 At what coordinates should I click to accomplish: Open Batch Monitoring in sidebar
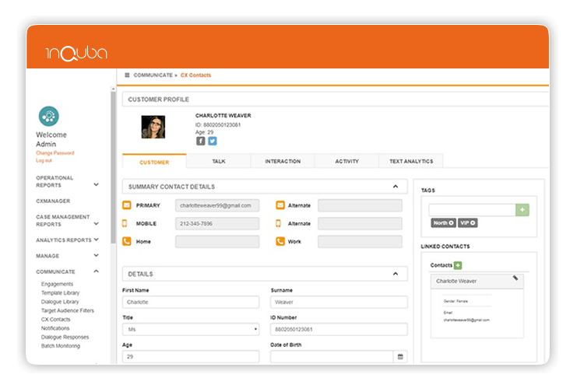pos(61,345)
